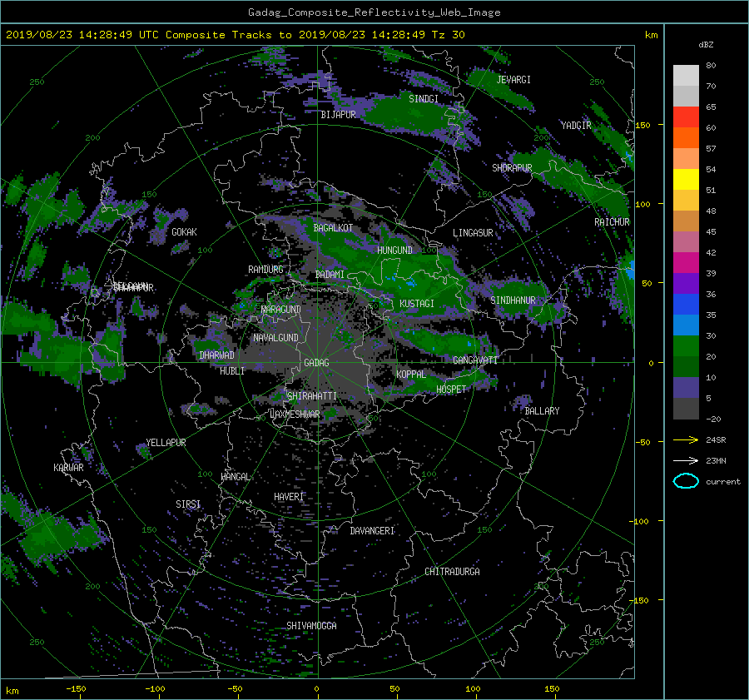Click the 2019/08/23 14:28:49 UTC timestamp line
The width and height of the screenshot is (749, 700).
235,35
